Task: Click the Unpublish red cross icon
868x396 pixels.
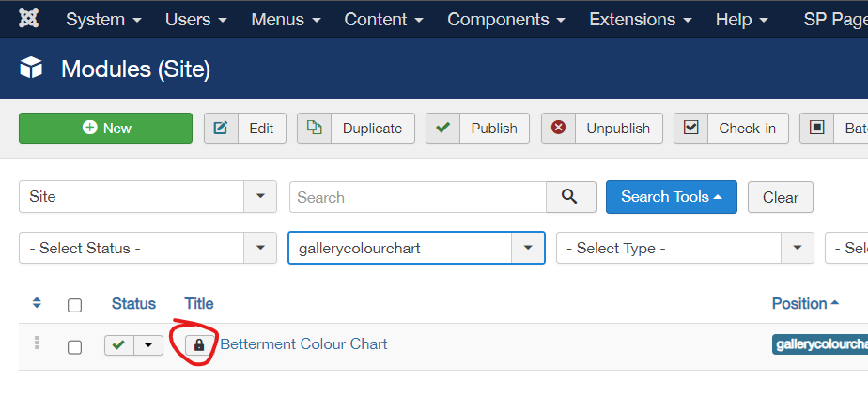Action: point(559,129)
